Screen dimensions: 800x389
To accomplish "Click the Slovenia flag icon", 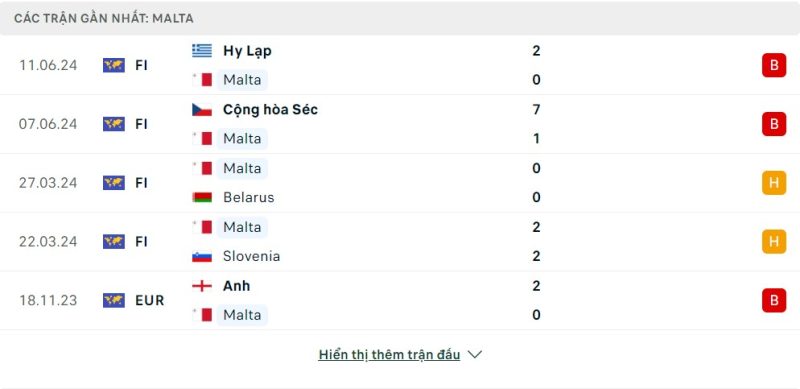I will click(202, 256).
